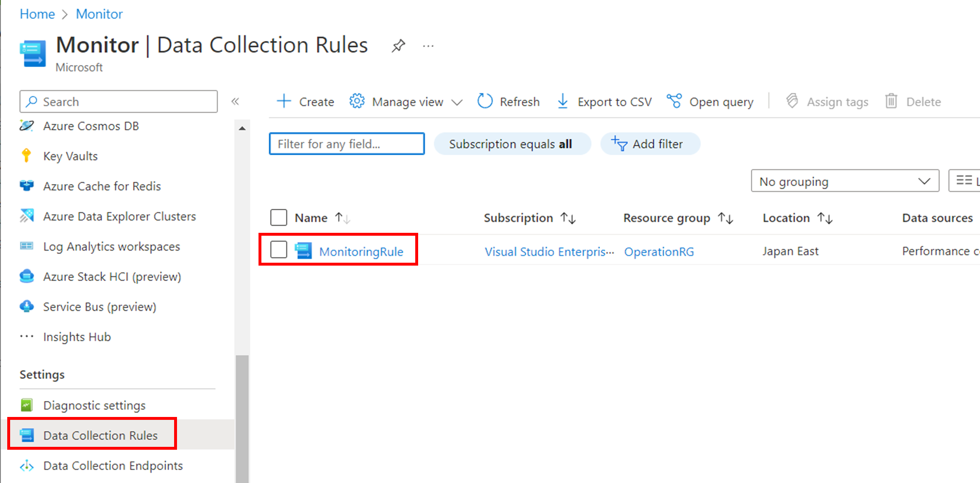
Task: Toggle the select-all checkbox in Name header
Action: 279,217
